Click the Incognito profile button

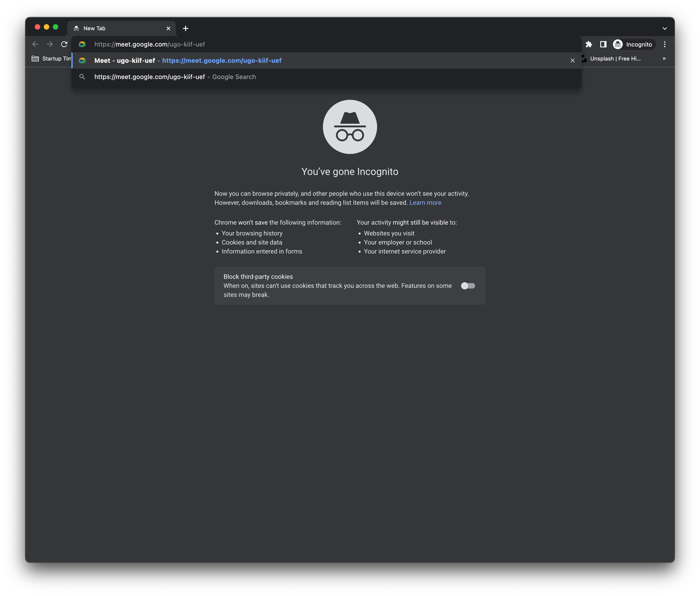(634, 44)
